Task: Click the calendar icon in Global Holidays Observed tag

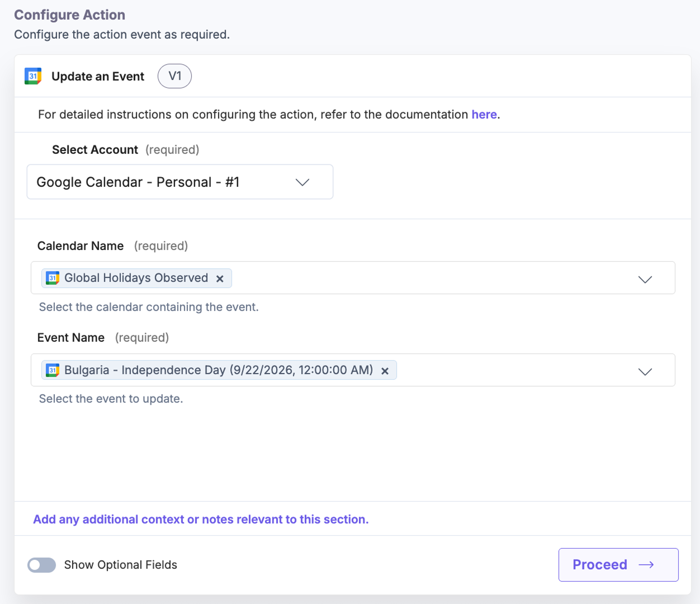Action: tap(52, 278)
